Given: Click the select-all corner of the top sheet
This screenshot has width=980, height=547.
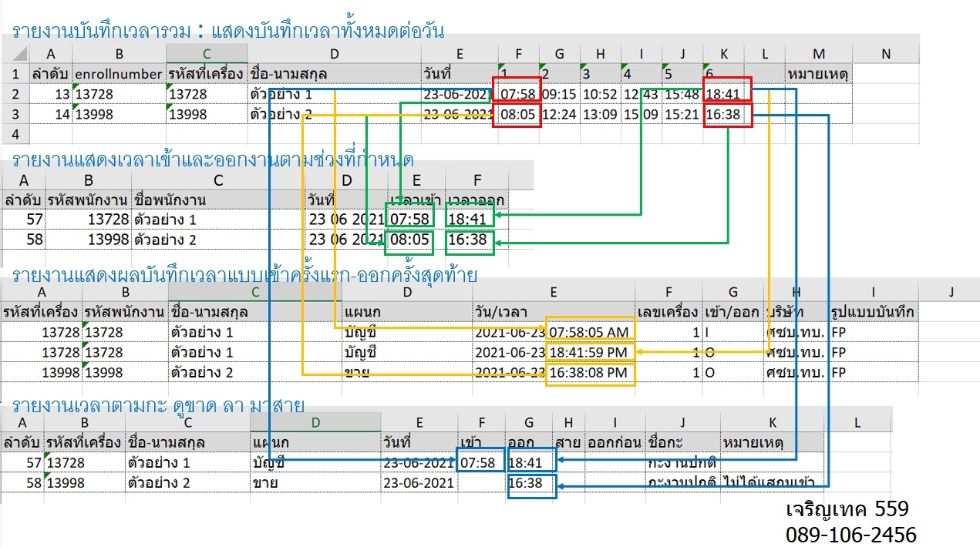Looking at the screenshot, I should tap(19, 53).
